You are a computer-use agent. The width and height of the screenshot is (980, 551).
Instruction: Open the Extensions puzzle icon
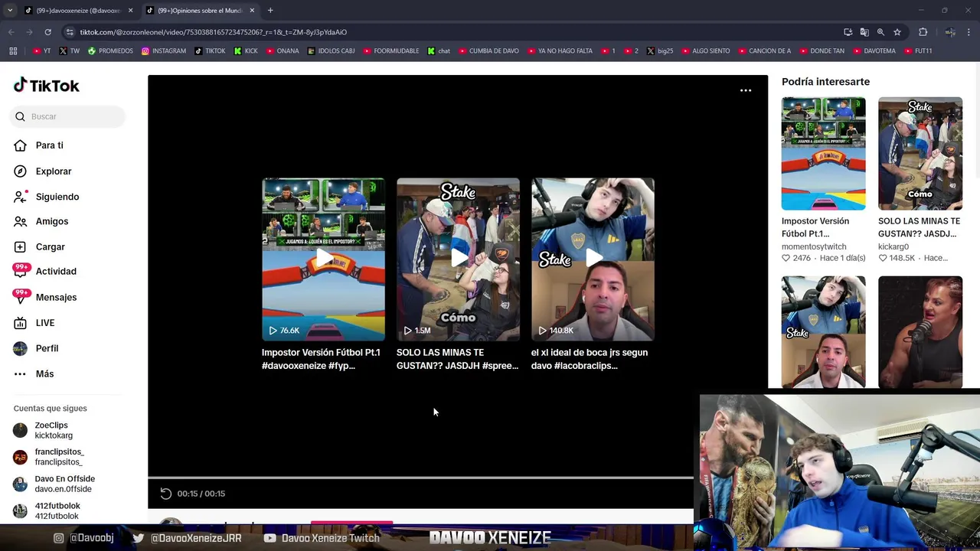(923, 32)
